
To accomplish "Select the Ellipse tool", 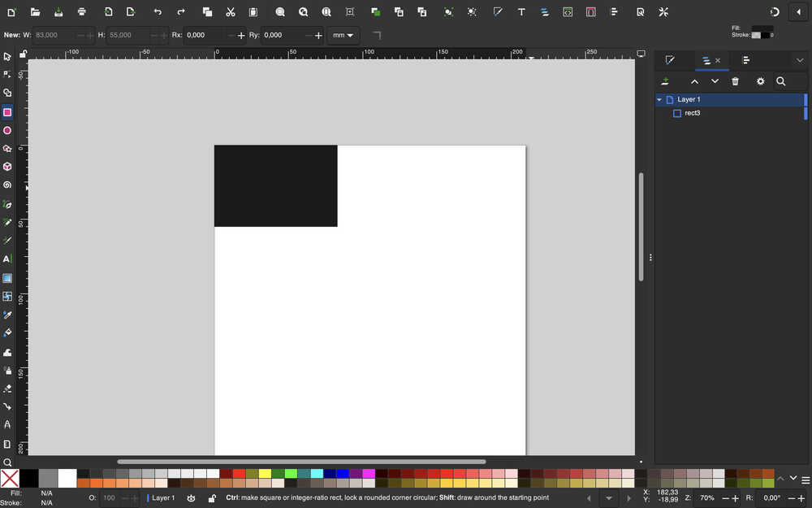I will click(x=7, y=131).
